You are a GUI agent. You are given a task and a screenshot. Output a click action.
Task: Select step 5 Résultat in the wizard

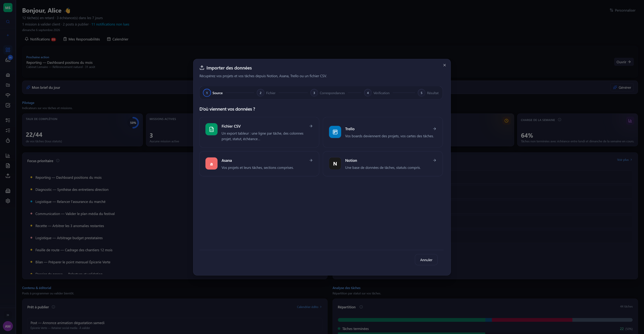point(428,93)
